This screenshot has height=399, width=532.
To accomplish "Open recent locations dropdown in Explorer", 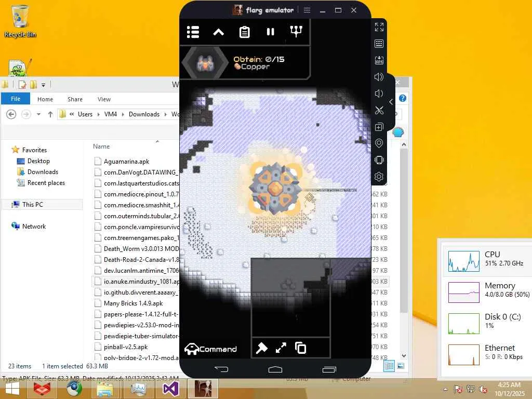I will tap(38, 114).
